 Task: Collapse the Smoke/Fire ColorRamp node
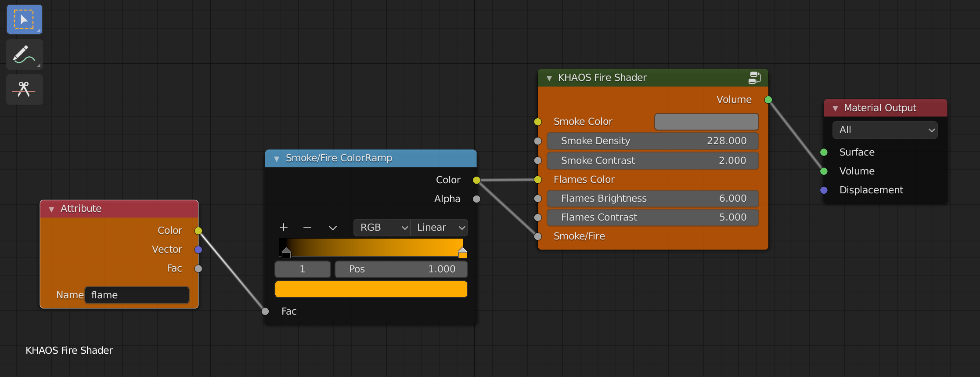[277, 159]
